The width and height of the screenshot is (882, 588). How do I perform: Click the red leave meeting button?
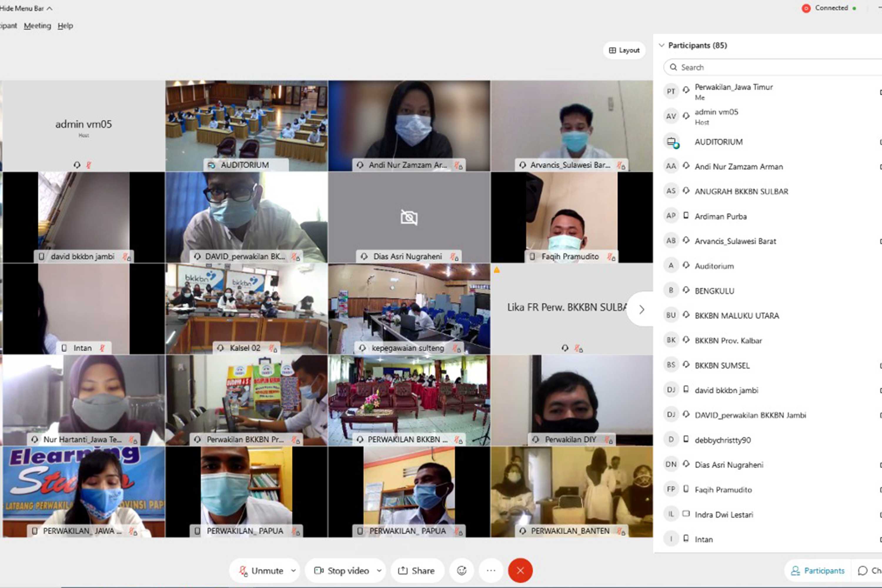[520, 570]
